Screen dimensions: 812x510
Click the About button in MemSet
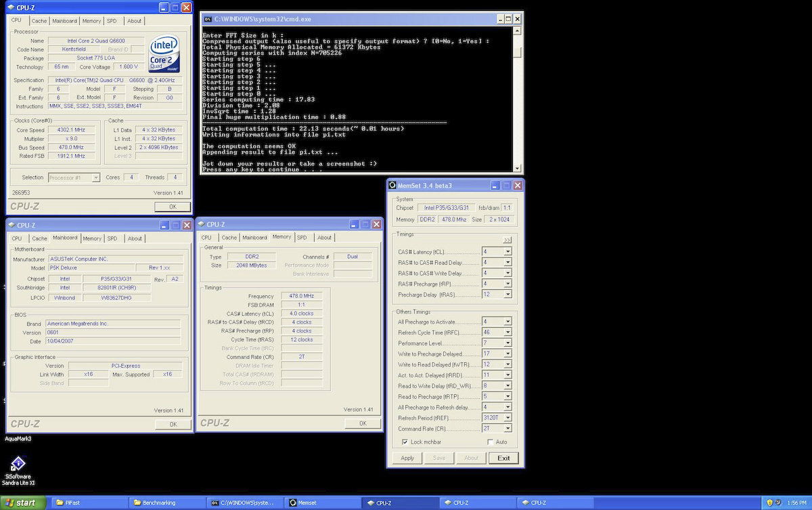[x=471, y=458]
